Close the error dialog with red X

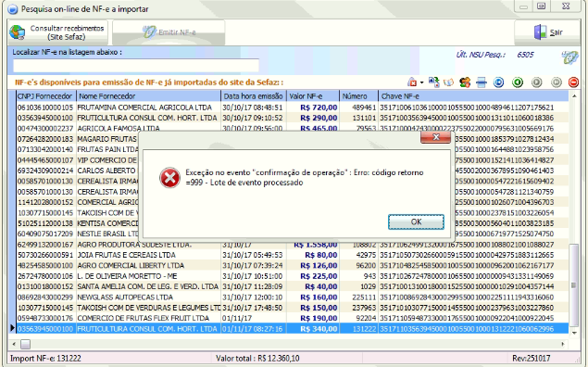coord(436,137)
